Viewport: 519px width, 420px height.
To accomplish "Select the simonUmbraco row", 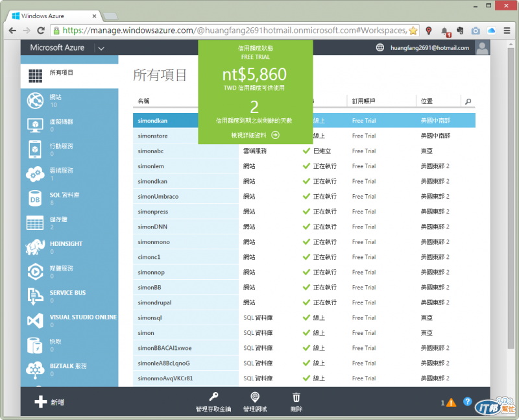I will click(x=304, y=197).
